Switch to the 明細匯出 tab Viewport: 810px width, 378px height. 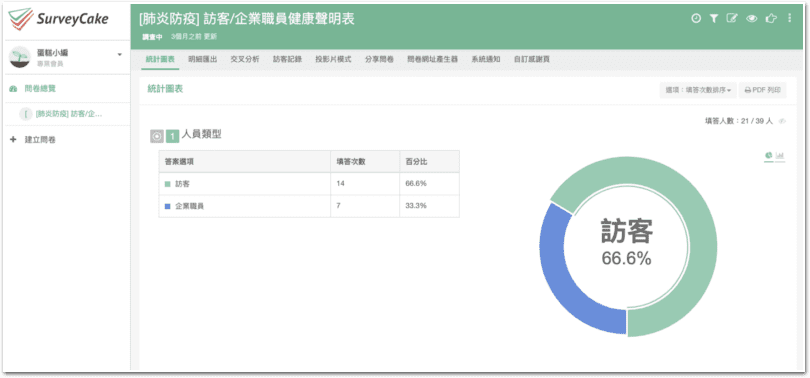click(202, 59)
